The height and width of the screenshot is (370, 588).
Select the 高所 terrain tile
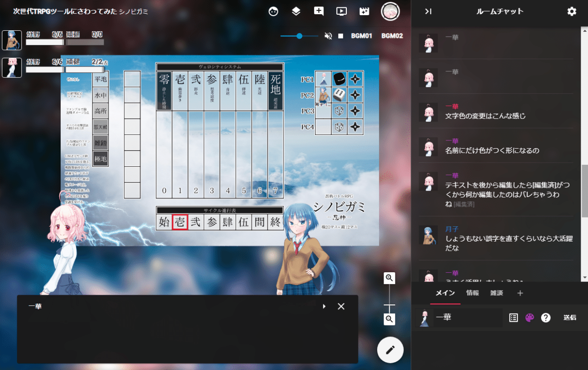[101, 111]
